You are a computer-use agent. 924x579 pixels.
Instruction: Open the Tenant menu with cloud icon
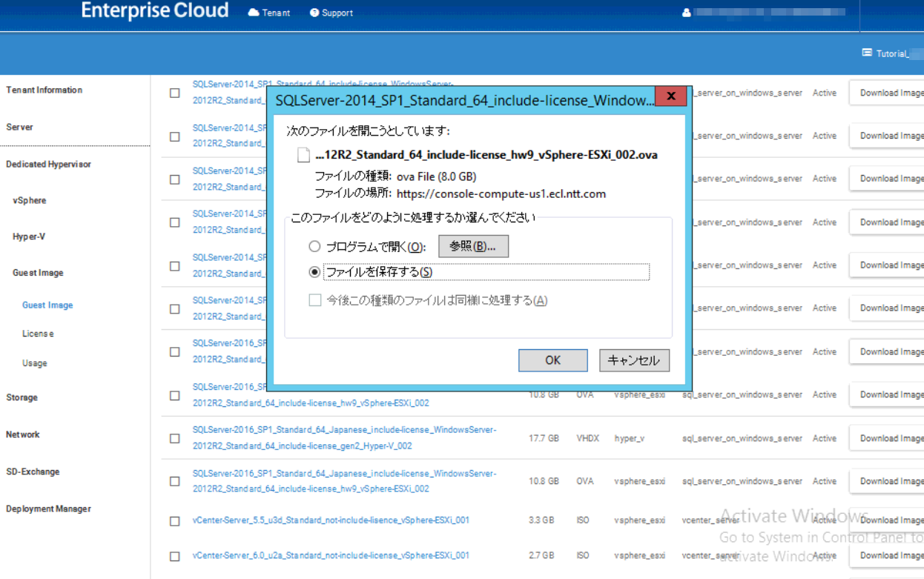pos(269,13)
